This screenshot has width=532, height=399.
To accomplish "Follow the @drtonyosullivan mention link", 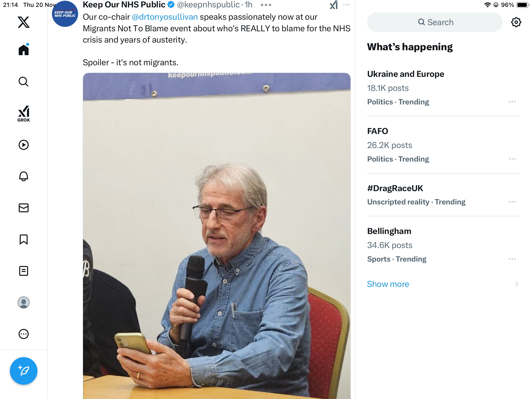I will pos(165,17).
